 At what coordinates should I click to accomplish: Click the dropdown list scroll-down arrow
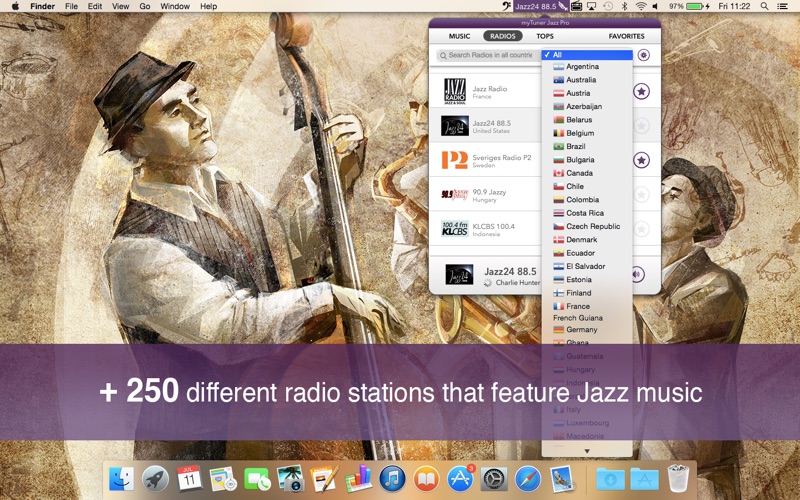[x=587, y=451]
